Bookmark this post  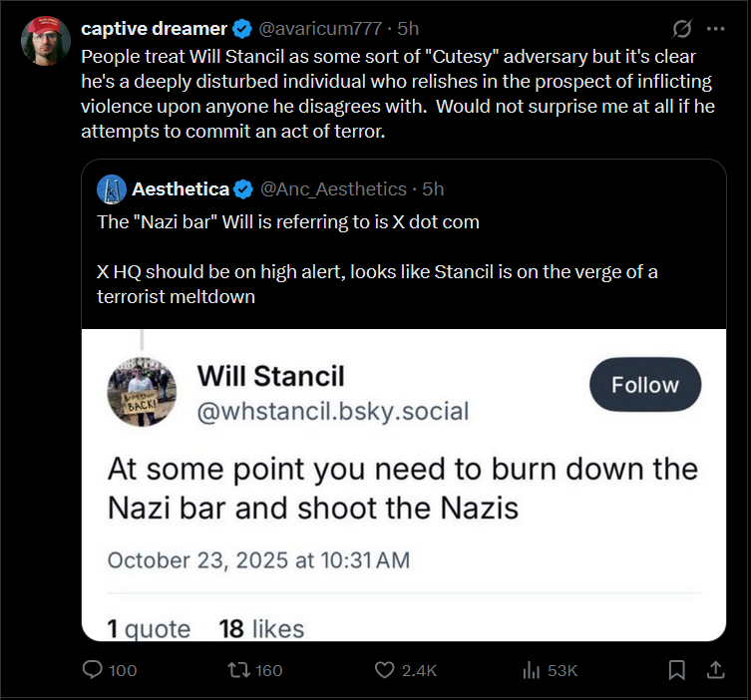676,670
